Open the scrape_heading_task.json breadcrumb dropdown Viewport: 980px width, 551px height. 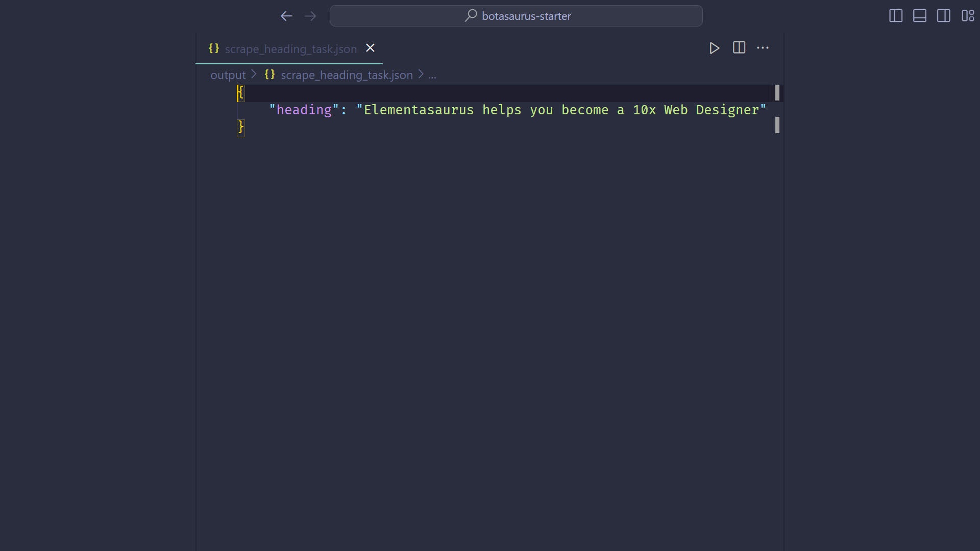[347, 75]
